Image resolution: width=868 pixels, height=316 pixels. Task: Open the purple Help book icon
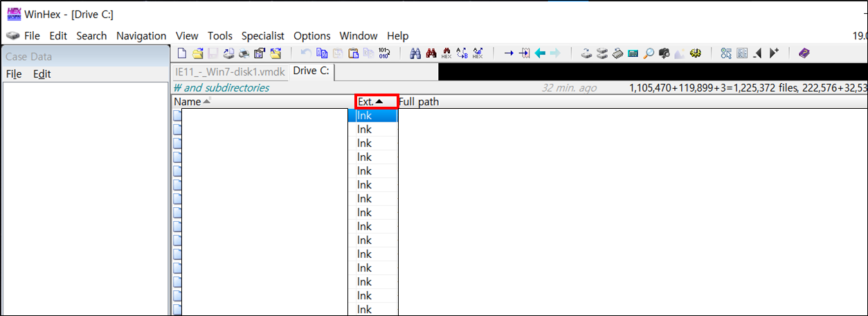[x=804, y=53]
